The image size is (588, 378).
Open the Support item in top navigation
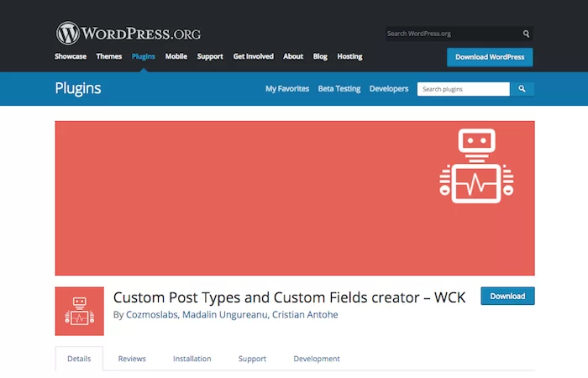click(x=210, y=56)
